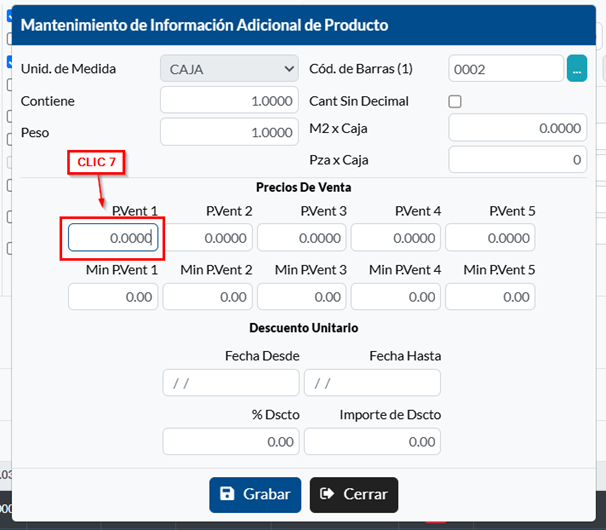Toggle the Cant Sin Decimal checkbox
Screen dimensions: 606x530
point(455,101)
